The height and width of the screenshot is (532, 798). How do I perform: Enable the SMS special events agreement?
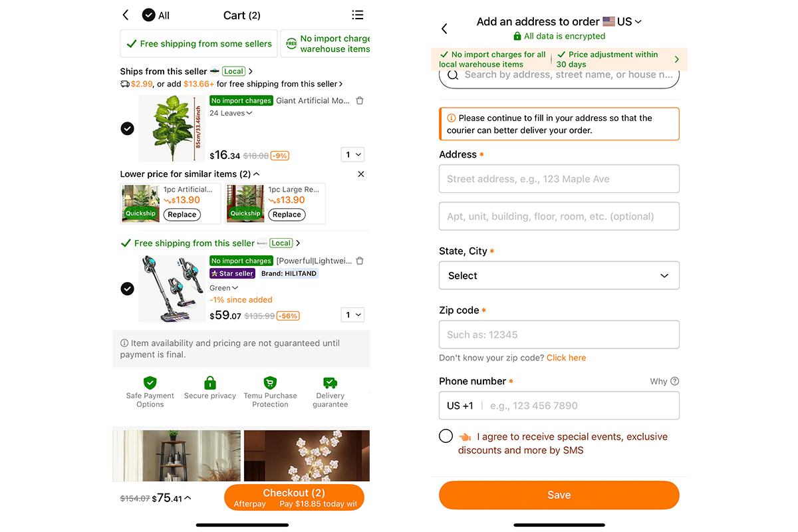point(446,436)
